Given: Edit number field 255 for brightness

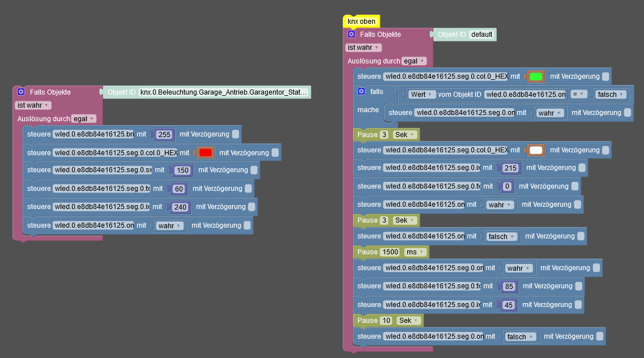Looking at the screenshot, I should point(164,135).
